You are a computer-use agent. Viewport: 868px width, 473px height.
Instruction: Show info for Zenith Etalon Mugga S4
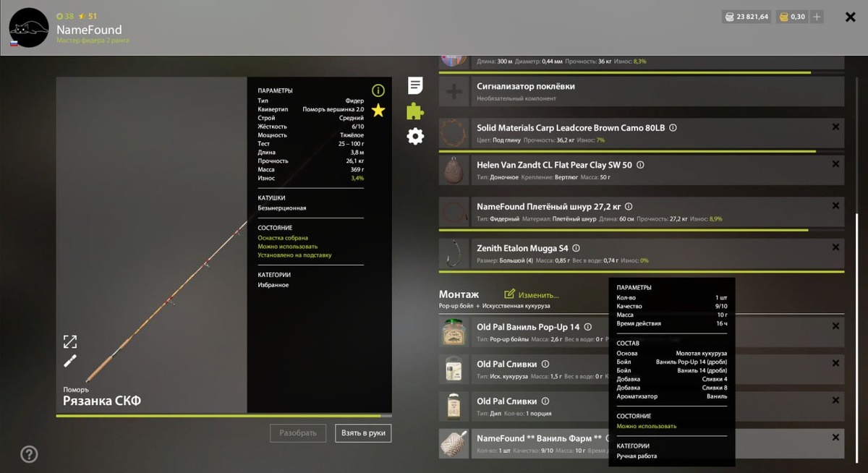tap(576, 248)
